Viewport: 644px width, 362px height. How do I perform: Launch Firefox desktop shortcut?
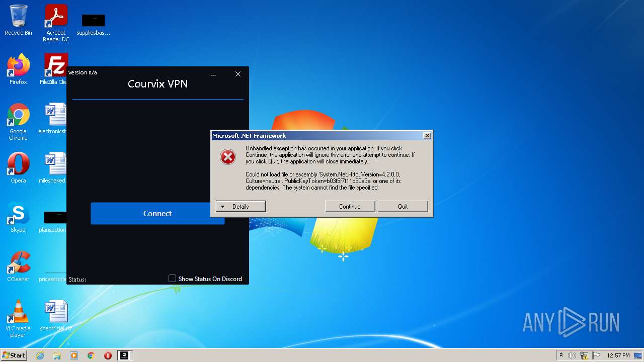18,69
